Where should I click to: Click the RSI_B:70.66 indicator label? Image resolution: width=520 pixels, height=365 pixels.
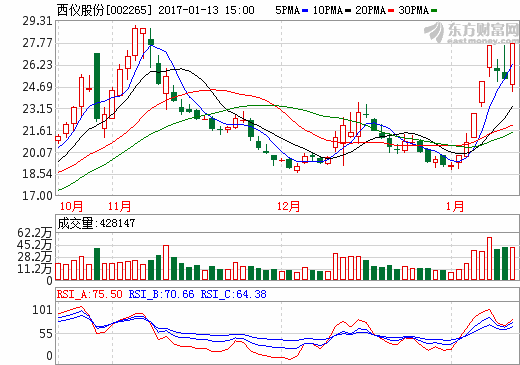(161, 294)
